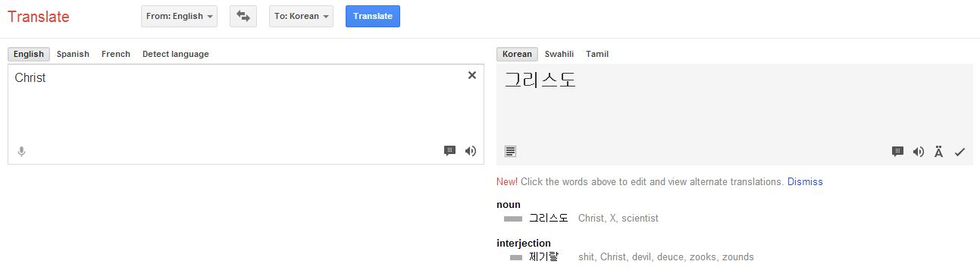Clear the source text with X icon
Screen dimensions: 980x280
pos(472,75)
